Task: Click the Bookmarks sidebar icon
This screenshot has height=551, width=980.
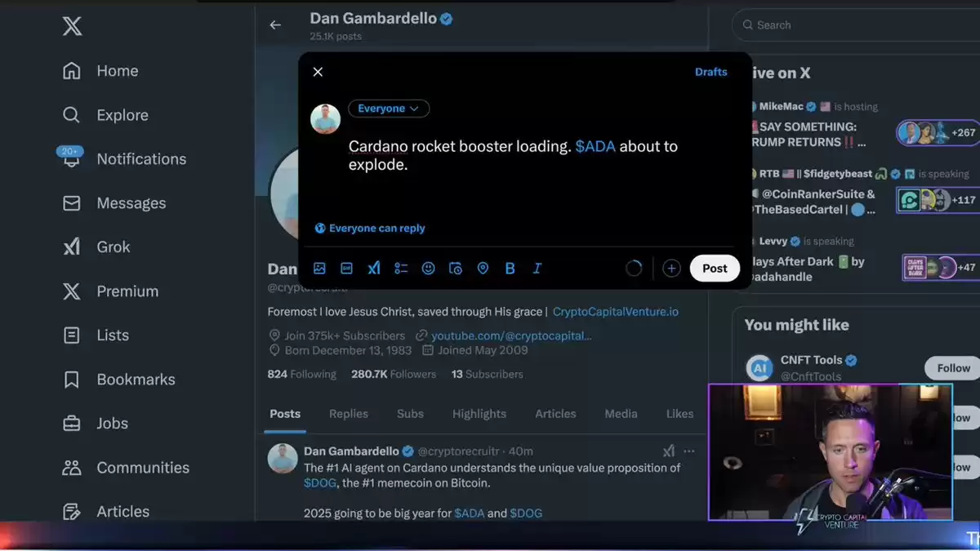Action: tap(72, 380)
